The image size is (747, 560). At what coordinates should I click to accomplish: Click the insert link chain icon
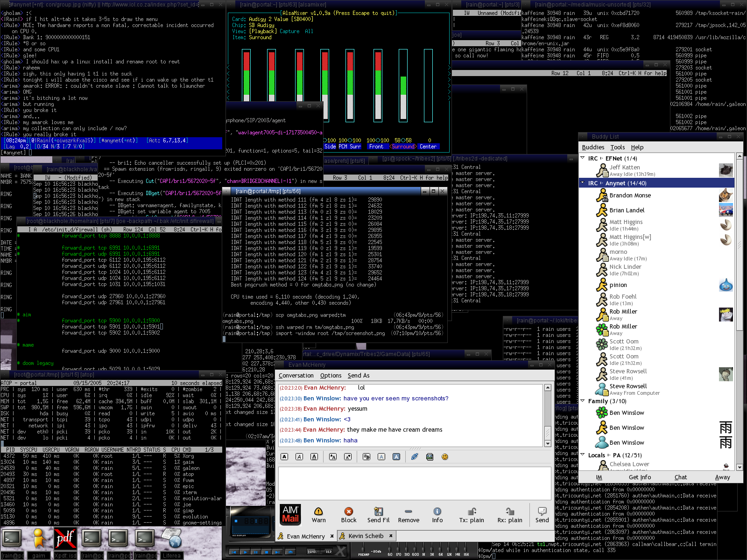point(415,457)
